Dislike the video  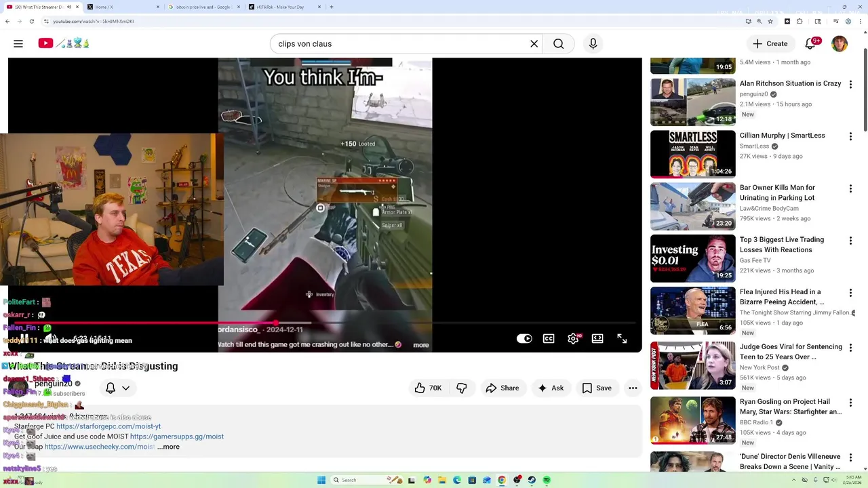(x=462, y=388)
